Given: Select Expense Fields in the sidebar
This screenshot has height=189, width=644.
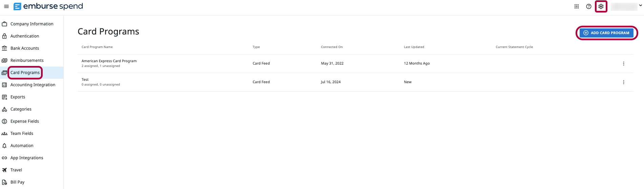Looking at the screenshot, I should (25, 121).
